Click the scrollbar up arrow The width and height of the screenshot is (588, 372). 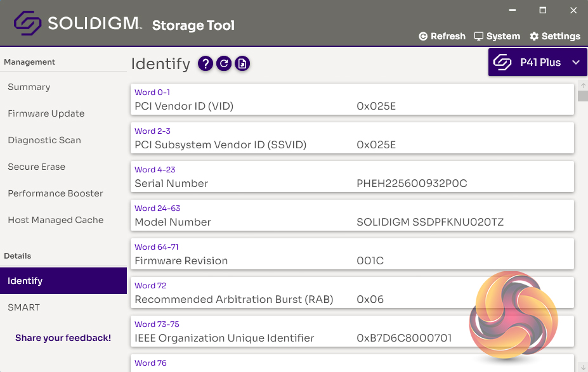(583, 86)
